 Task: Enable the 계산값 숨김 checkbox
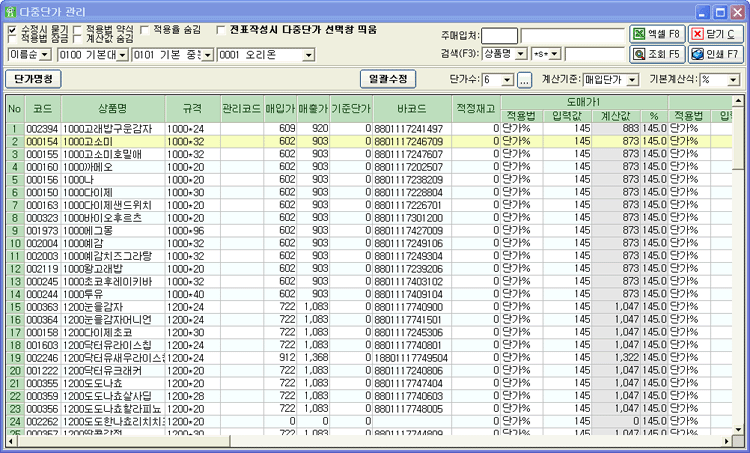tap(77, 38)
